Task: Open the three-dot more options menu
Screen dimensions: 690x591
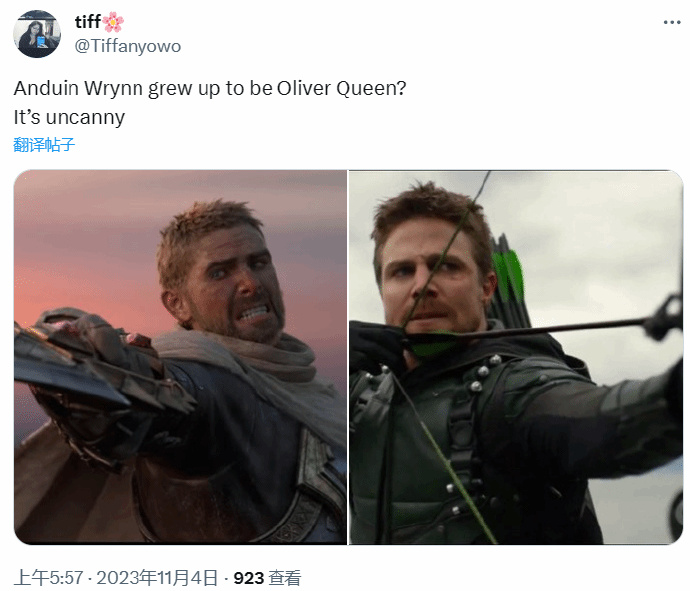Action: (x=672, y=22)
